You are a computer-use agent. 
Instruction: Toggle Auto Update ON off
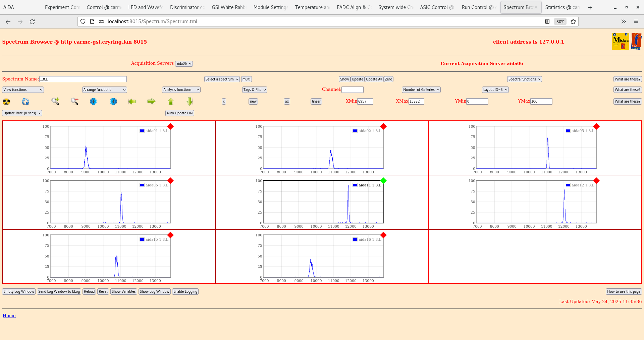click(x=179, y=113)
